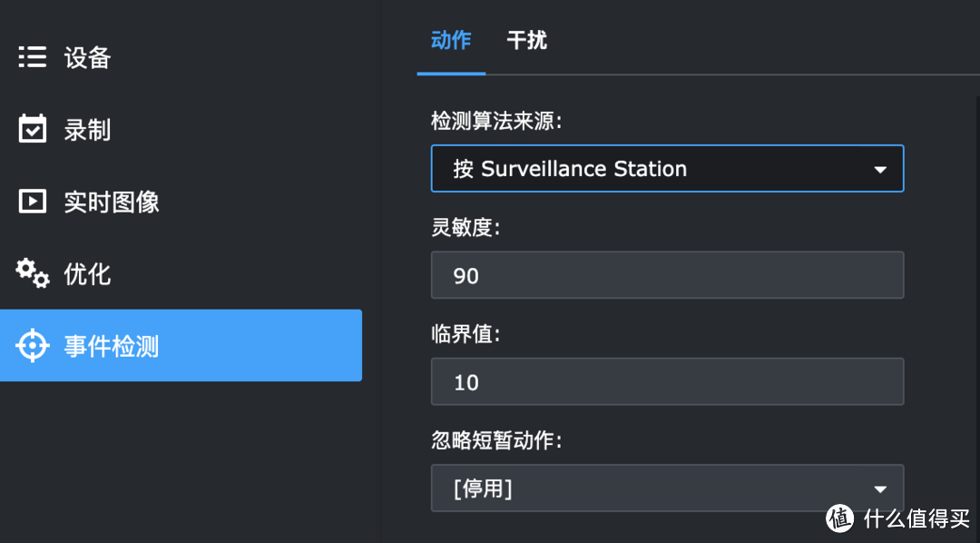Click the 录制 calendar-check icon
980x543 pixels.
(x=32, y=129)
